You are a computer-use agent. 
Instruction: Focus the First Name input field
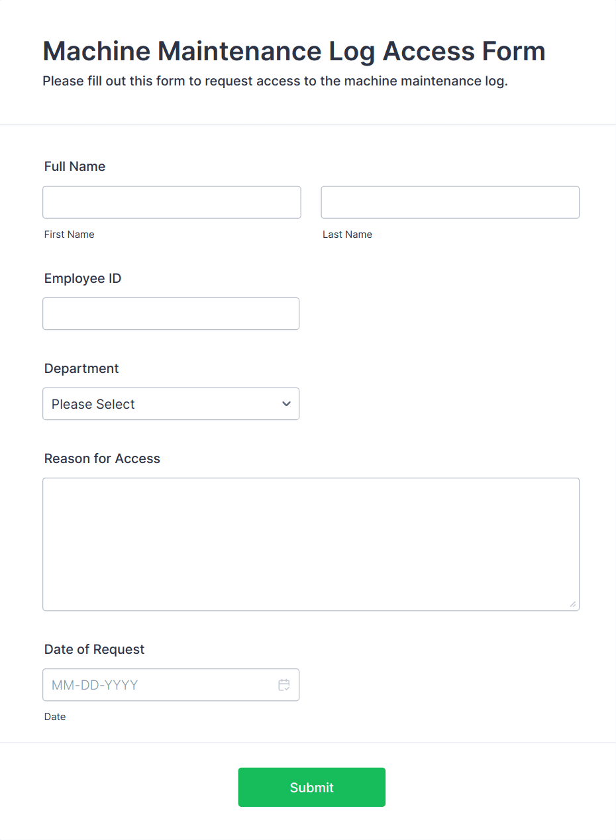(x=172, y=202)
